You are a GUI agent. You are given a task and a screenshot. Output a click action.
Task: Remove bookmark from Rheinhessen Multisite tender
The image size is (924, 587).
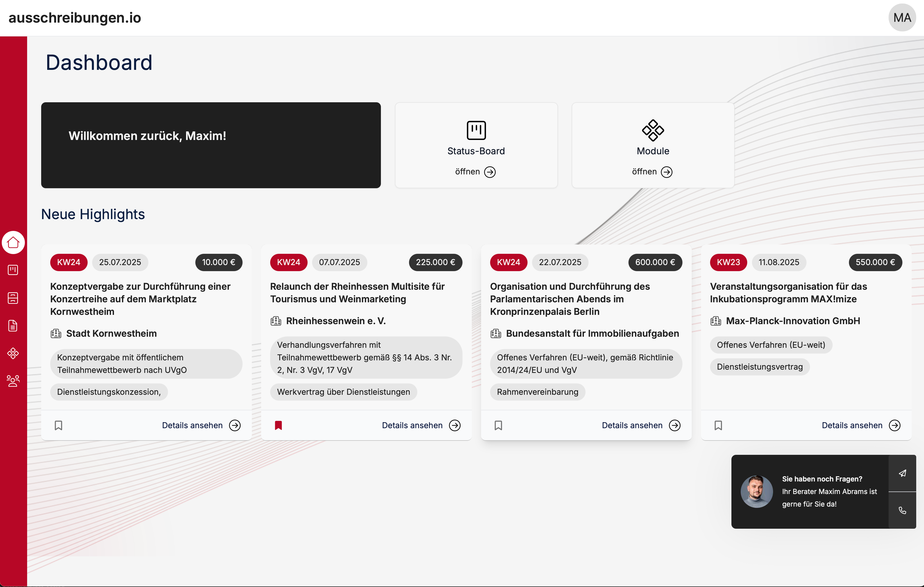(278, 425)
